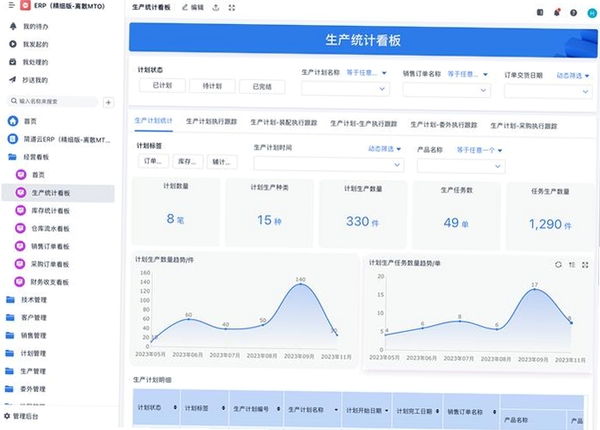Open 生产计划名称 condition dropdown
600x430 pixels.
pos(366,73)
